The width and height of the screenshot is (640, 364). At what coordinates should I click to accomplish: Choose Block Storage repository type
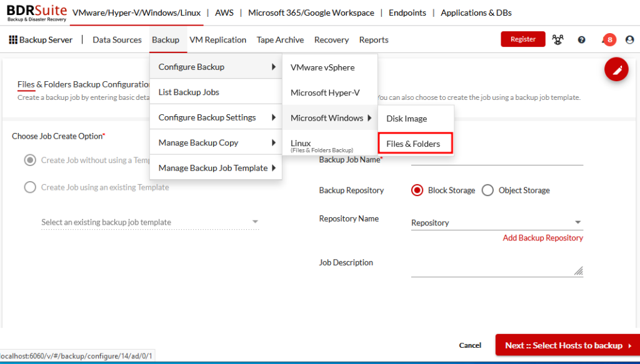(417, 190)
